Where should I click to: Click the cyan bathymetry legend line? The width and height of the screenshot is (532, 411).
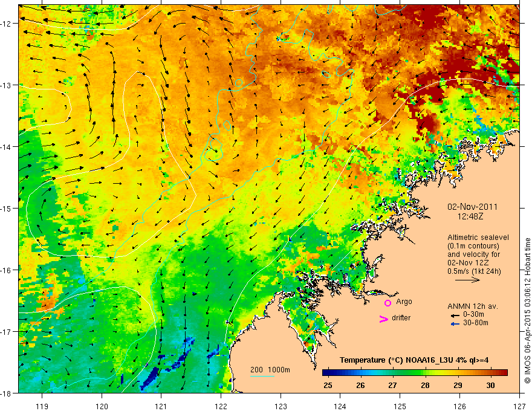tap(262, 376)
